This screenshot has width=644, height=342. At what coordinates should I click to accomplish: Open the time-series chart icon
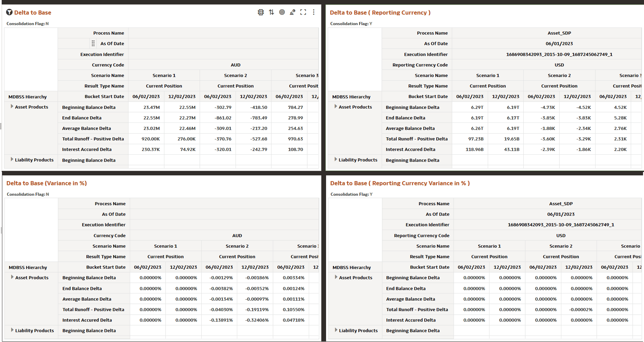(x=292, y=12)
